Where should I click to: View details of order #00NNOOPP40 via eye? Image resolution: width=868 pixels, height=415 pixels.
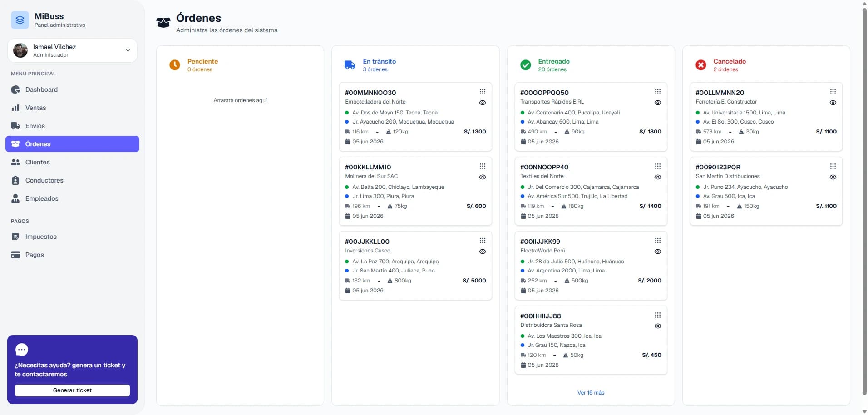(658, 177)
